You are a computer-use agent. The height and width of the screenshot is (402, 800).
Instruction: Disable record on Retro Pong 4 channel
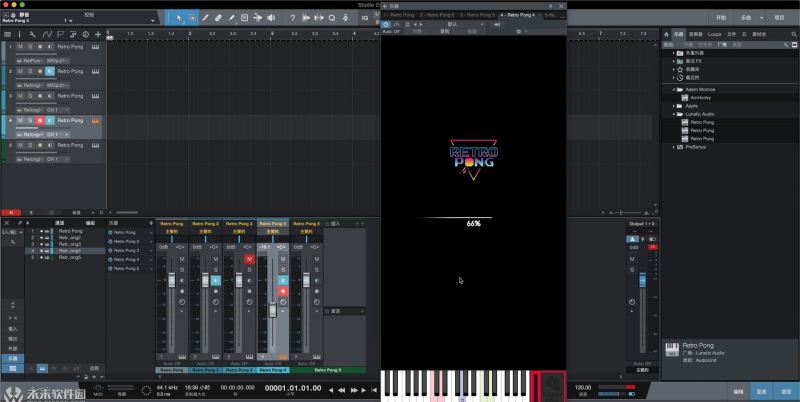coord(283,291)
